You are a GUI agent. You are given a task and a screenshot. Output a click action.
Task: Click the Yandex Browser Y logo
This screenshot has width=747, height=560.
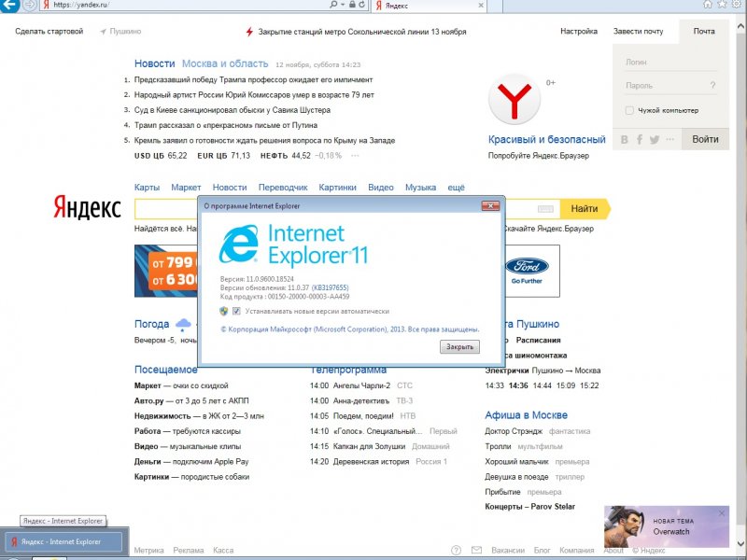pos(514,99)
